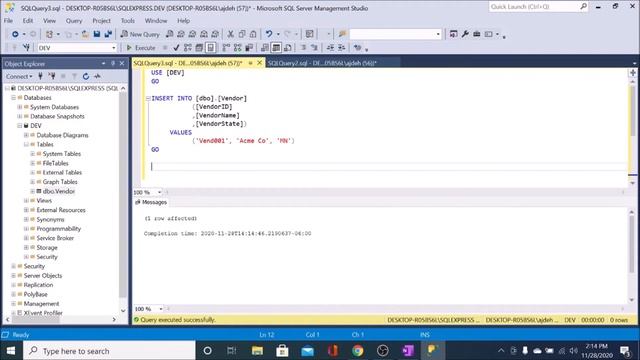
Task: Select the Service Broker tree item
Action: (55, 238)
